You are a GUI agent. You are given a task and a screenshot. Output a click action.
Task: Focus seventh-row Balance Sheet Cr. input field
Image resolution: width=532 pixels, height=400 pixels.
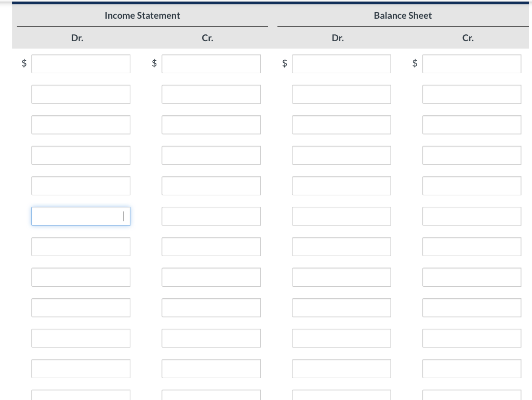[472, 247]
